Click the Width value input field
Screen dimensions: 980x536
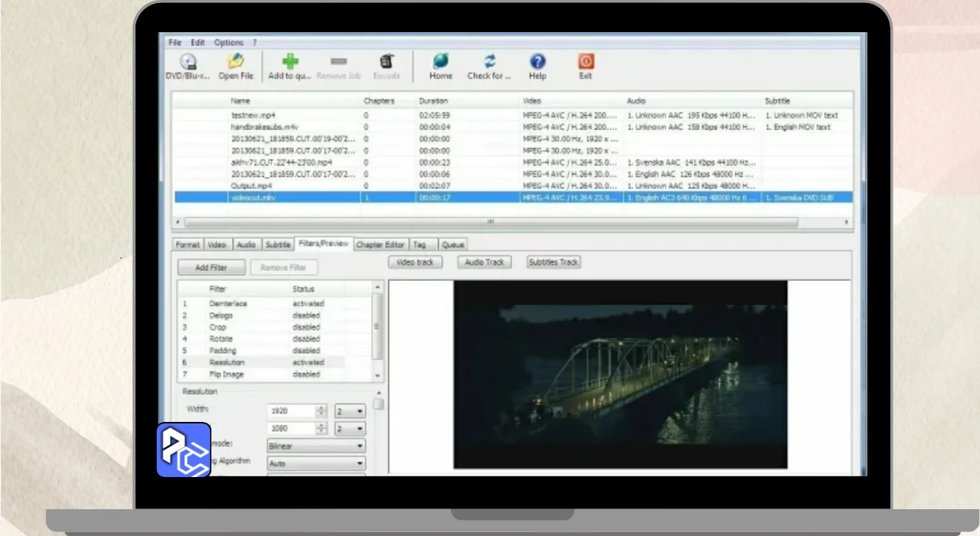pyautogui.click(x=291, y=411)
